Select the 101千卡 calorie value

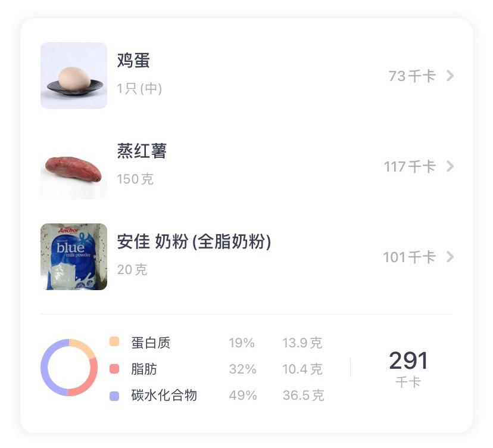click(x=409, y=257)
